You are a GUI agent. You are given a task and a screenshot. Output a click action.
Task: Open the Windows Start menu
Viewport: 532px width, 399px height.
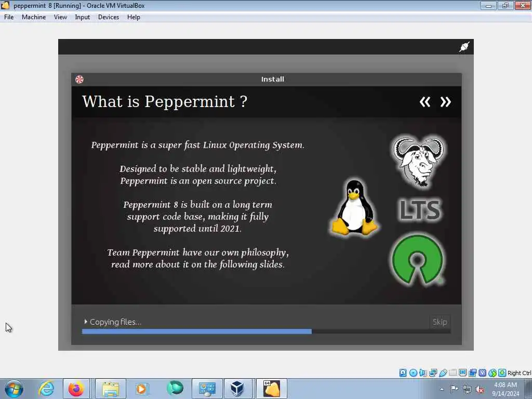(14, 389)
